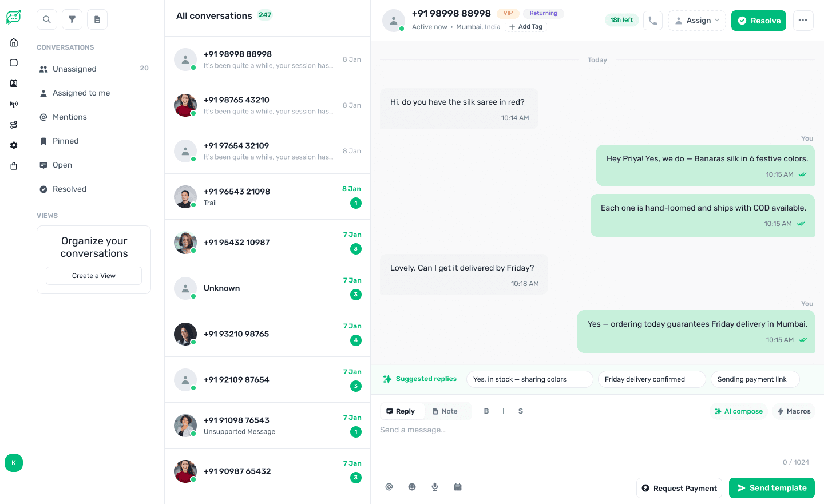Expand the Assign dropdown
Viewport: 824px width, 504px height.
pos(697,21)
